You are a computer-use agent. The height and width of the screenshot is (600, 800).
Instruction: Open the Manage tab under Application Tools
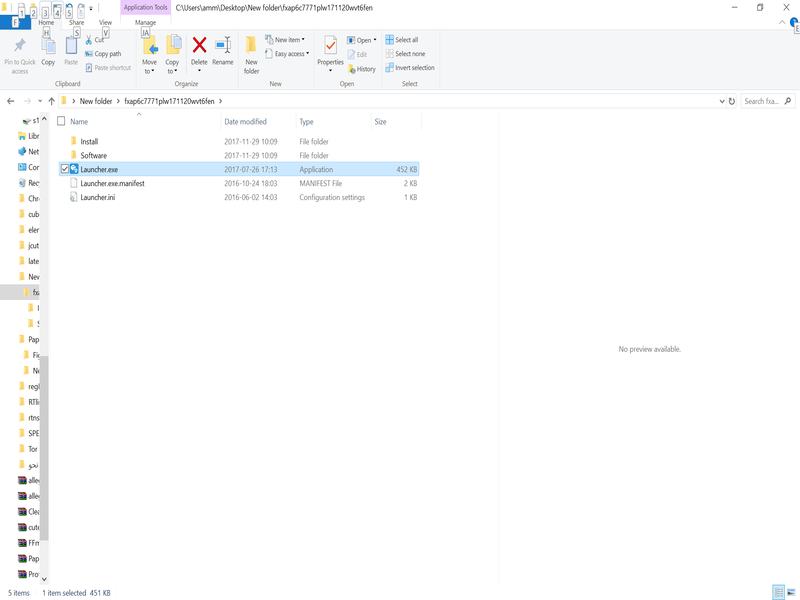[x=145, y=22]
